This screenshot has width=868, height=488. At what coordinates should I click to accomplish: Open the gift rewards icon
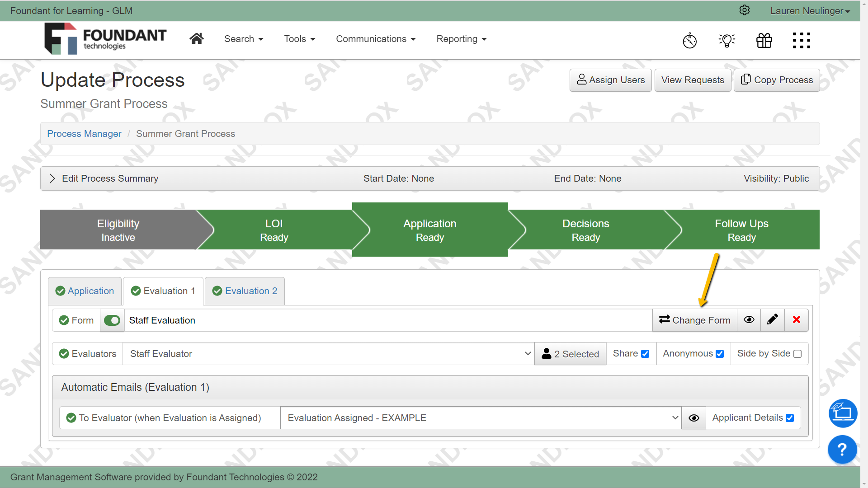point(764,40)
